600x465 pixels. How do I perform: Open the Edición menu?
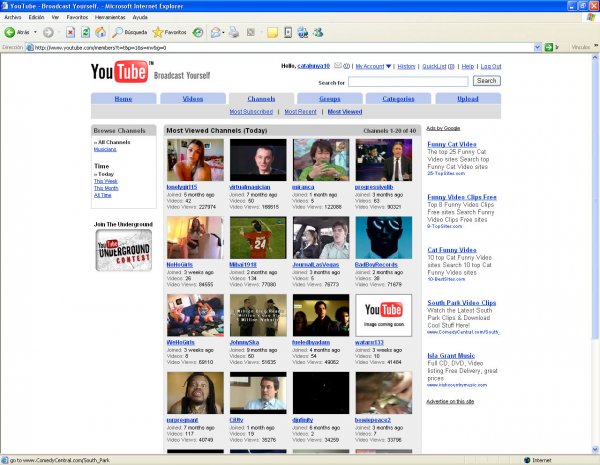pos(36,17)
